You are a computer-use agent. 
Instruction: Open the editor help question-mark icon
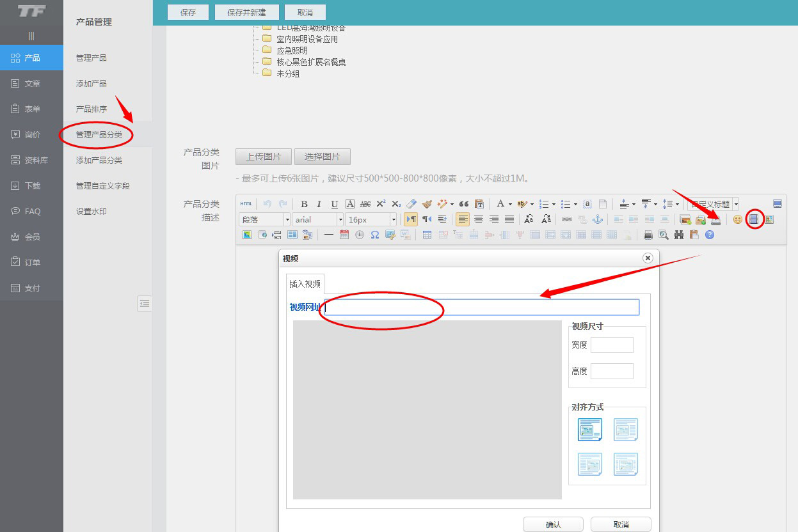pyautogui.click(x=710, y=235)
